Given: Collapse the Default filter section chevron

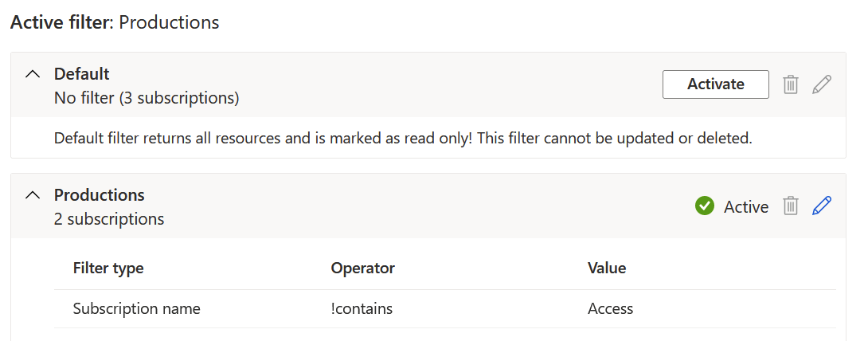Looking at the screenshot, I should coord(33,73).
